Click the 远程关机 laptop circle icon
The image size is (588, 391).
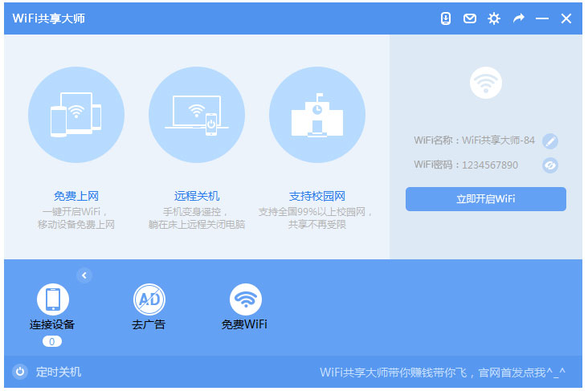pos(197,115)
